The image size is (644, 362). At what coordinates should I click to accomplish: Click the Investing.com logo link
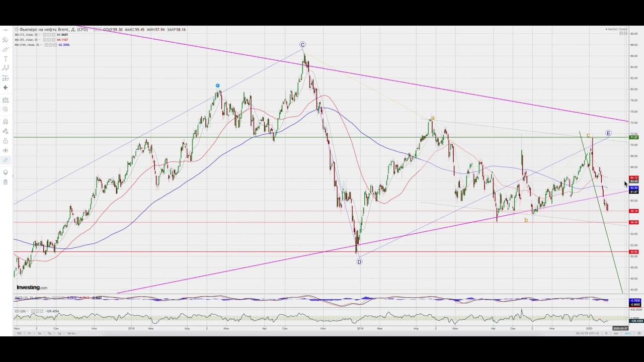click(32, 288)
